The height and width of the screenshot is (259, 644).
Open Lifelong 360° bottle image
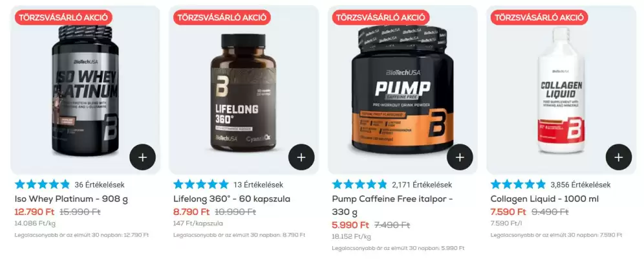pos(244,93)
